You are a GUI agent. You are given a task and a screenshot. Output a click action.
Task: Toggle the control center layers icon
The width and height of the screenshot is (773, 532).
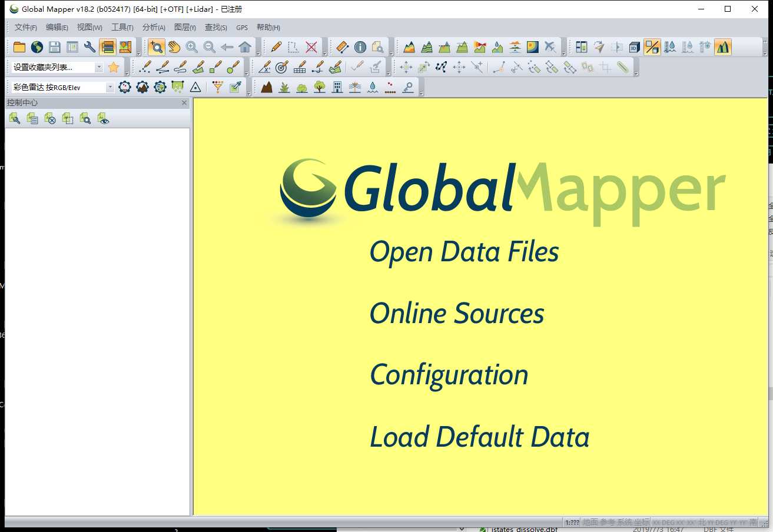[108, 47]
